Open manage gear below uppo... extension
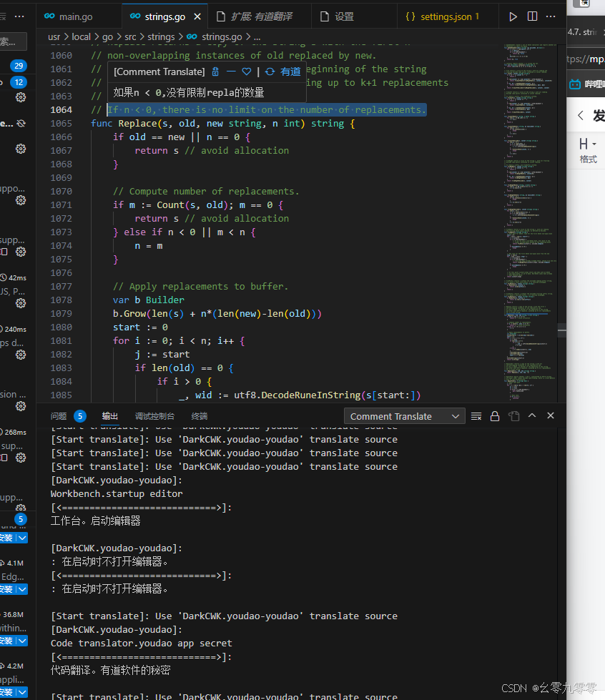 pyautogui.click(x=21, y=200)
